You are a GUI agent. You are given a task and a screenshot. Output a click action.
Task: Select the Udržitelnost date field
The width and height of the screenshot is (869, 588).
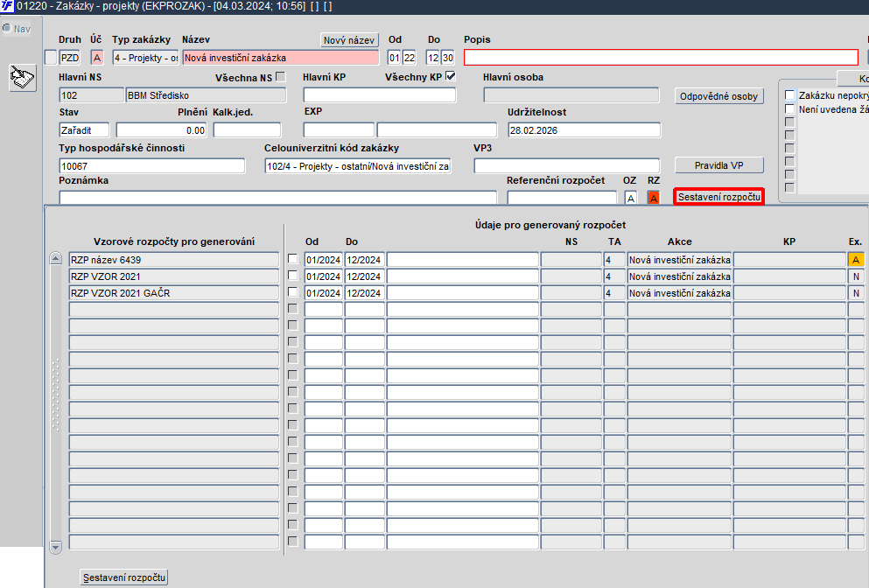pos(584,130)
